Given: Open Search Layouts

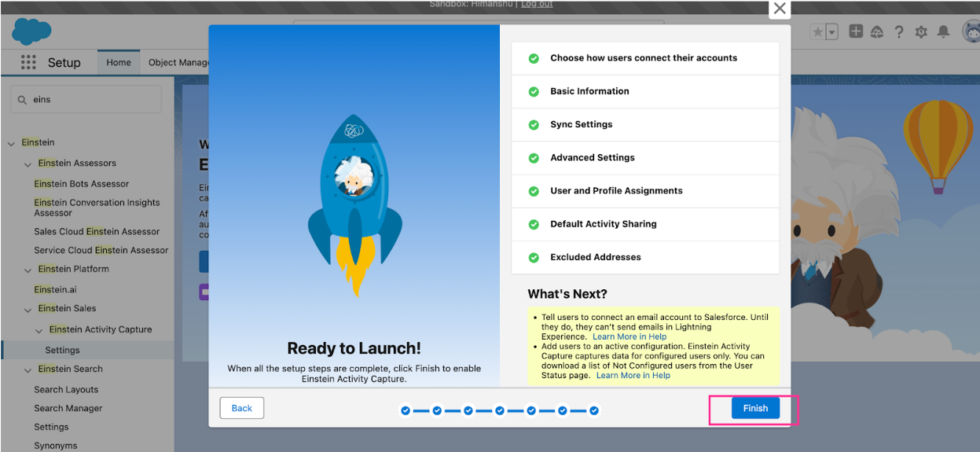Looking at the screenshot, I should click(x=66, y=389).
